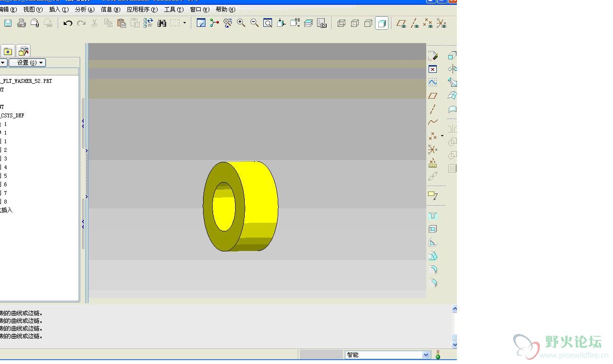This screenshot has width=613, height=364.
Task: Open the 分析 menu
Action: [84, 9]
